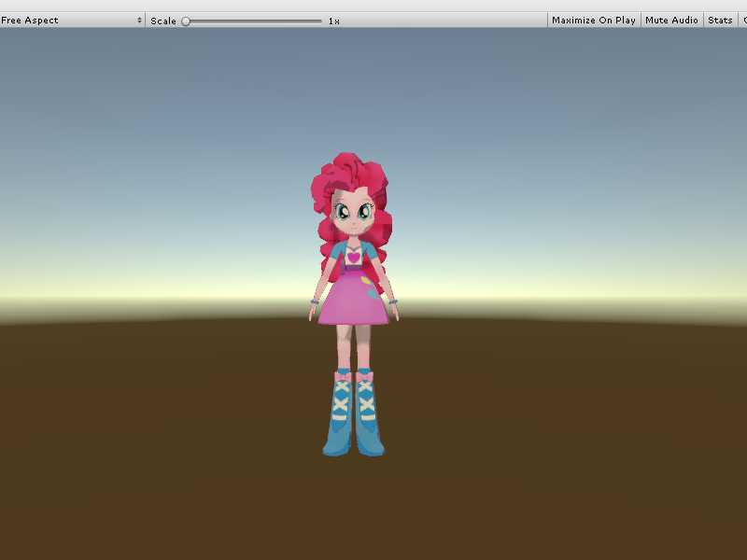Click the bracelet on the screen-left wrist
The width and height of the screenshot is (747, 560).
[x=315, y=301]
